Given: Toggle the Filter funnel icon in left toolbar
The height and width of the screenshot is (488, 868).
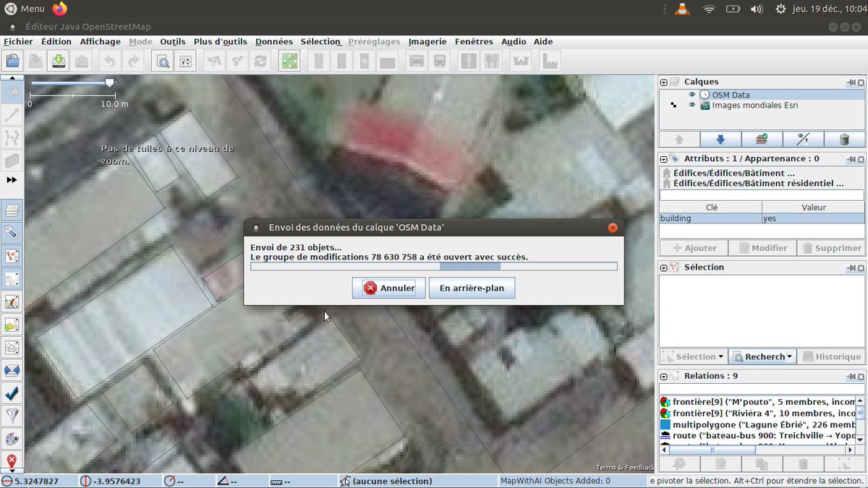Looking at the screenshot, I should 12,416.
